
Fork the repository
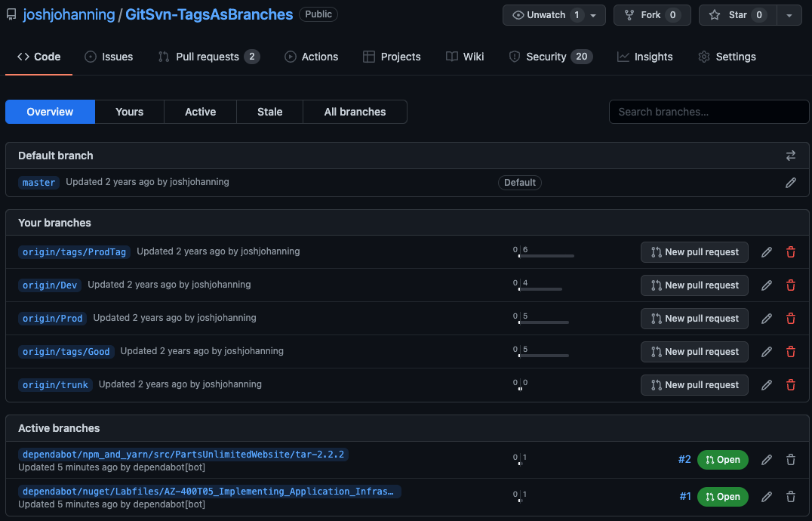pos(651,15)
